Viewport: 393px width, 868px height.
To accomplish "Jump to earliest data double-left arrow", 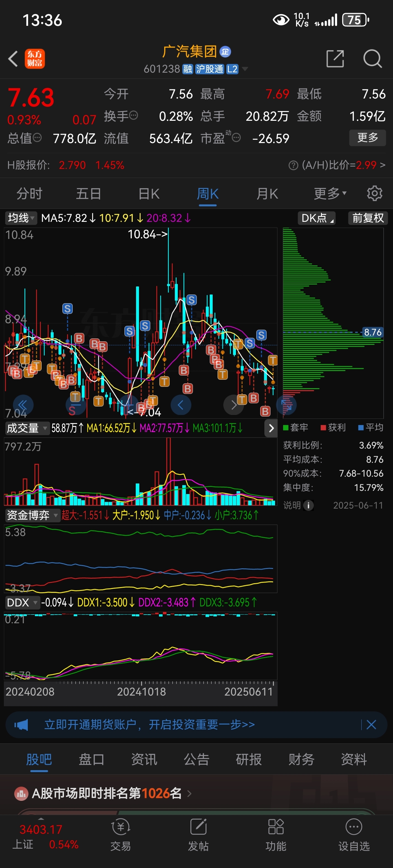I will pyautogui.click(x=23, y=405).
